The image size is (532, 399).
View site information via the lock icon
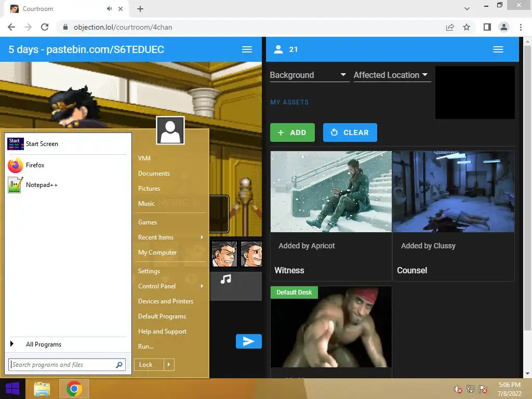[x=65, y=27]
